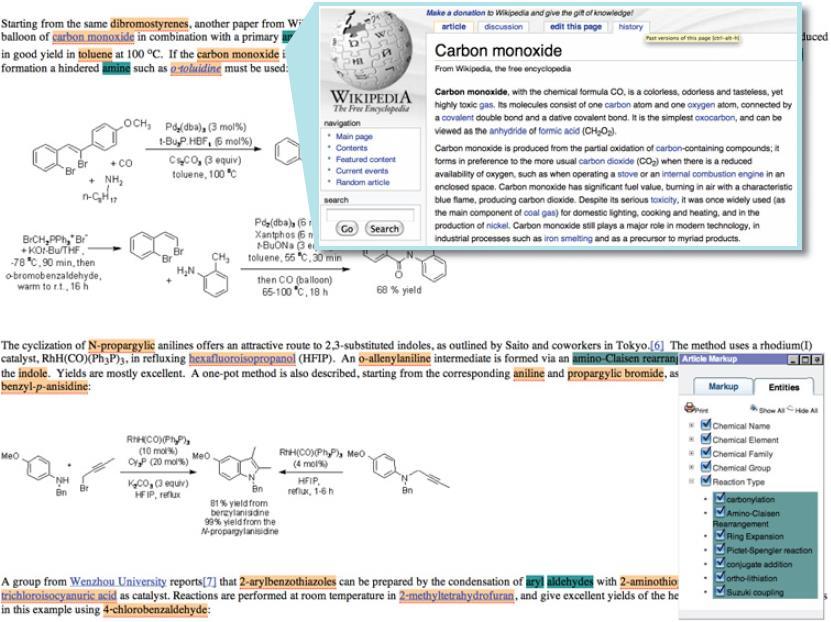
Task: Open the Current events link
Action: 362,171
